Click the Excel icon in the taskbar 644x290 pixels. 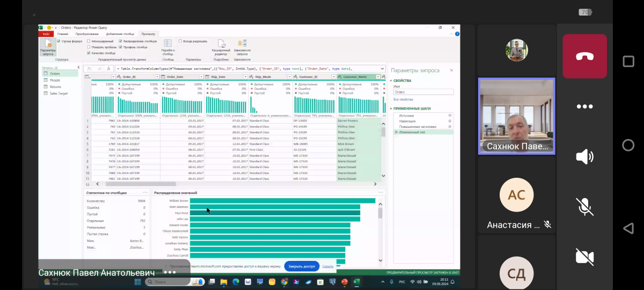point(356,281)
